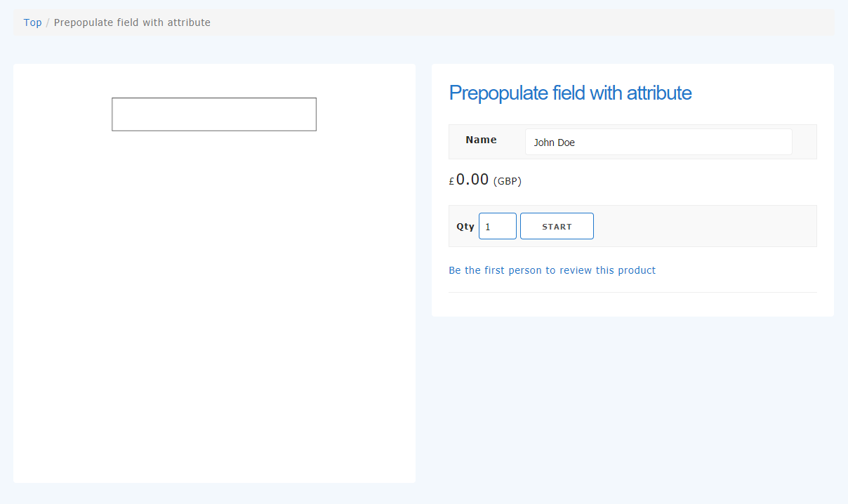Select the breadcrumb item 'Prepopulate field with attribute'
Viewport: 848px width, 504px height.
pos(131,22)
